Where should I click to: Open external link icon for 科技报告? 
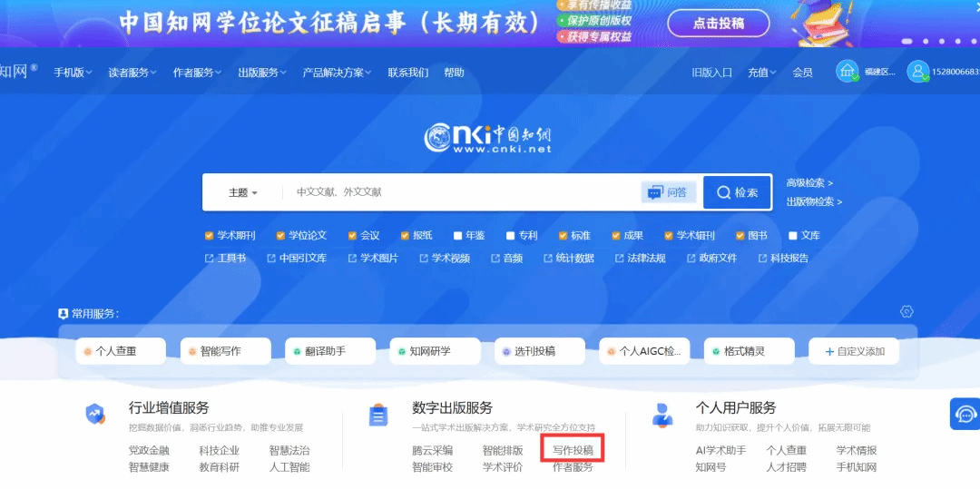[x=762, y=258]
